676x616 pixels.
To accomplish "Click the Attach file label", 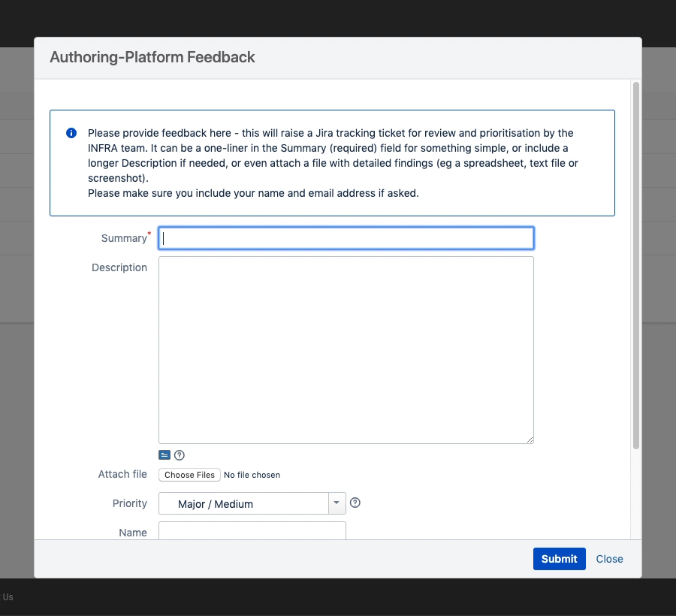I will point(122,474).
